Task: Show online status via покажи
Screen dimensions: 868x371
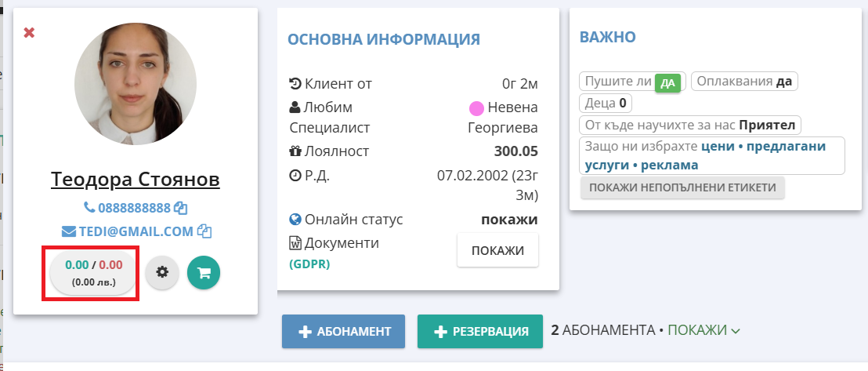Action: click(509, 220)
